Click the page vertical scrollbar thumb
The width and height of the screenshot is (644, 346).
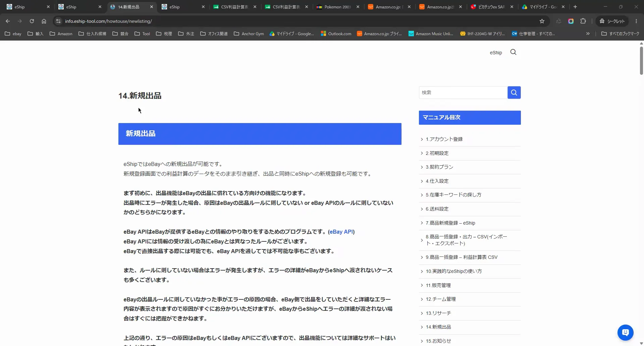[x=641, y=60]
